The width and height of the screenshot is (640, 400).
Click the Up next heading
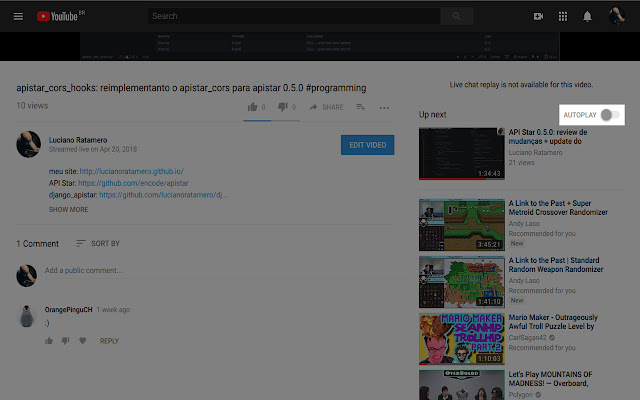click(432, 115)
